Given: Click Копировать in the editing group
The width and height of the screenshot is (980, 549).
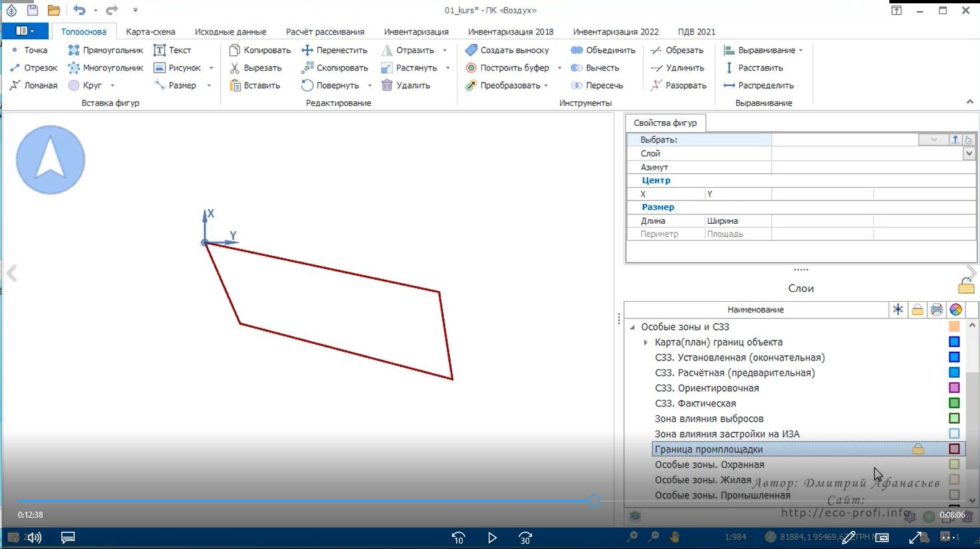Looking at the screenshot, I should (x=260, y=50).
